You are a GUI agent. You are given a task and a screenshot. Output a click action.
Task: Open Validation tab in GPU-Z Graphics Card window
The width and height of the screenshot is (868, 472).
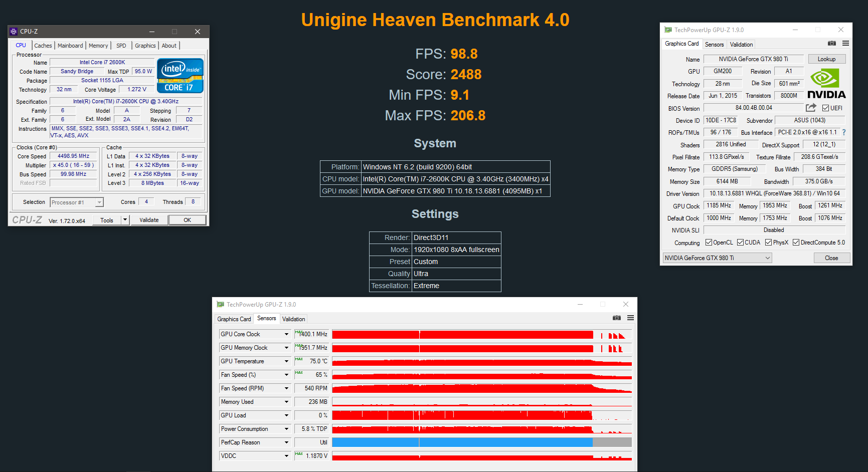(741, 45)
